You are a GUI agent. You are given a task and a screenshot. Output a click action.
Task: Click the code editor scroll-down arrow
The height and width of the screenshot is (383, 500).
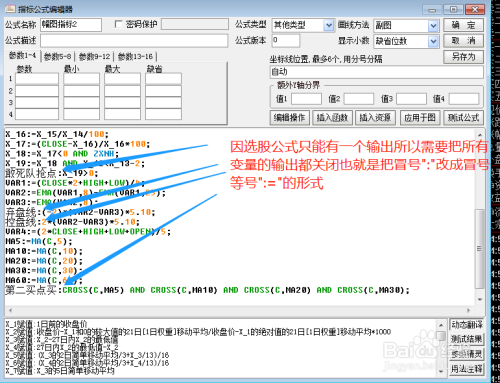[x=479, y=299]
